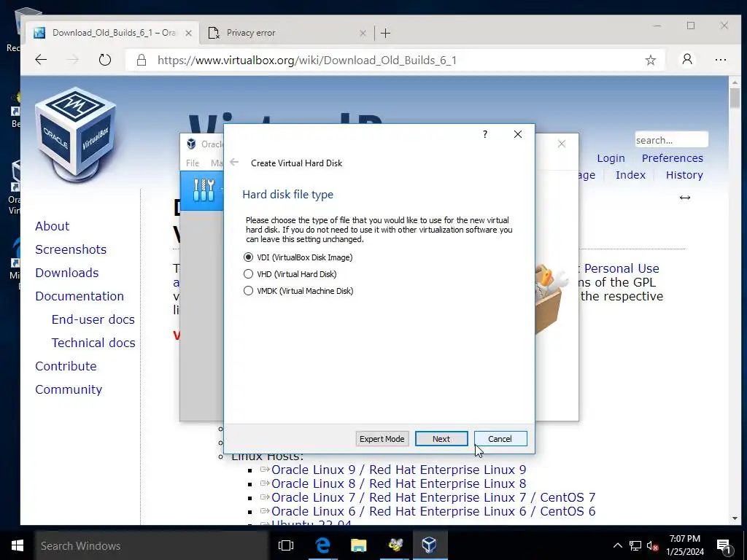Open Task View from the taskbar
The width and height of the screenshot is (747, 560).
coord(286,545)
